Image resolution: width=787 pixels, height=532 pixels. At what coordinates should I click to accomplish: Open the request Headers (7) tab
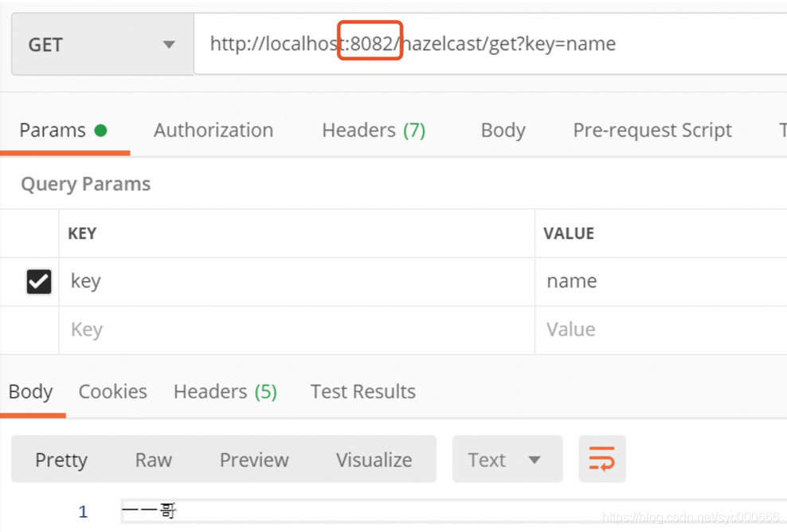[x=374, y=130]
